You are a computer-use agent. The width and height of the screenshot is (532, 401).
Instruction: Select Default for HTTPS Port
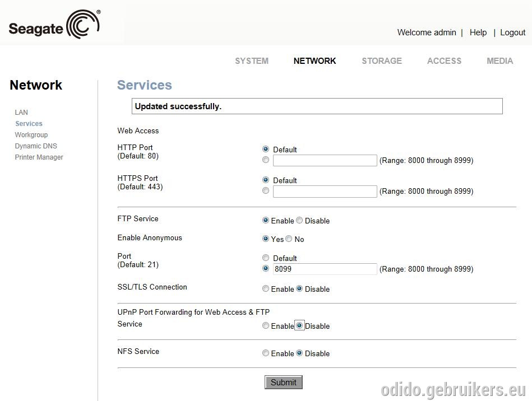pos(266,180)
